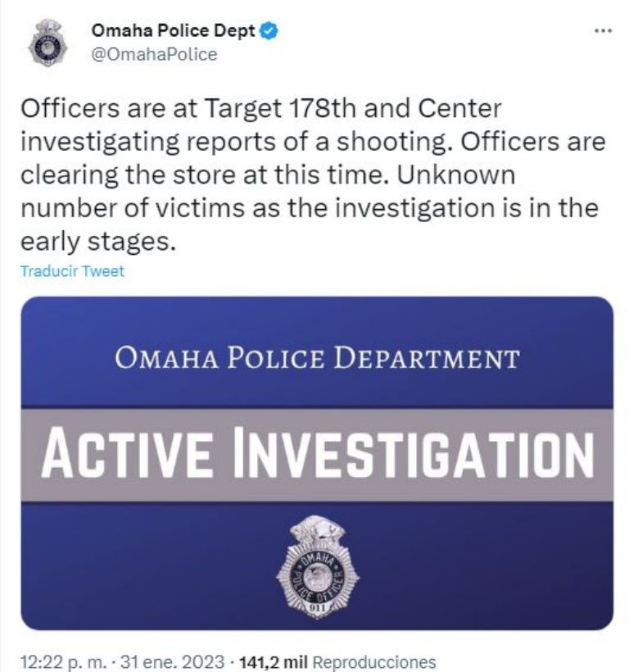Click the word Reproducciones
Screen dimensions: 629x672
373,661
